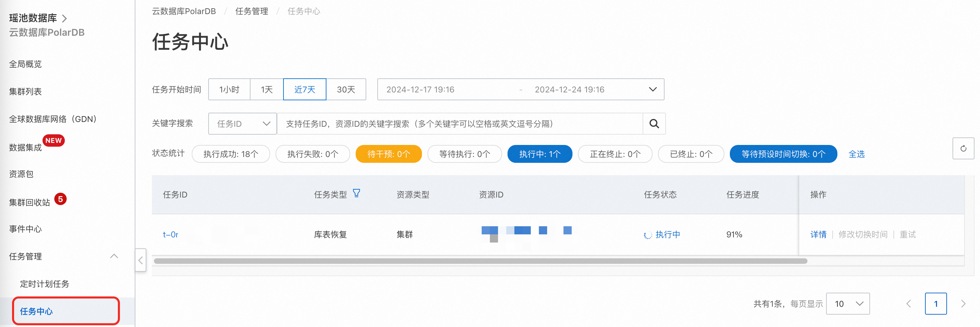Toggle the 执行成功: 18个 status filter
980x327 pixels.
[231, 154]
